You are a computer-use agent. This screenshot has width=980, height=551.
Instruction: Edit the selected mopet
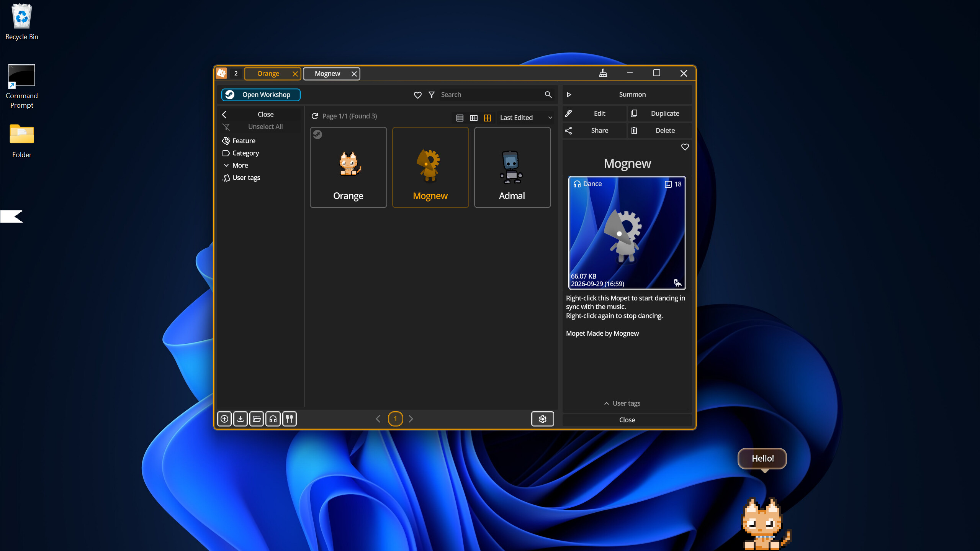594,113
